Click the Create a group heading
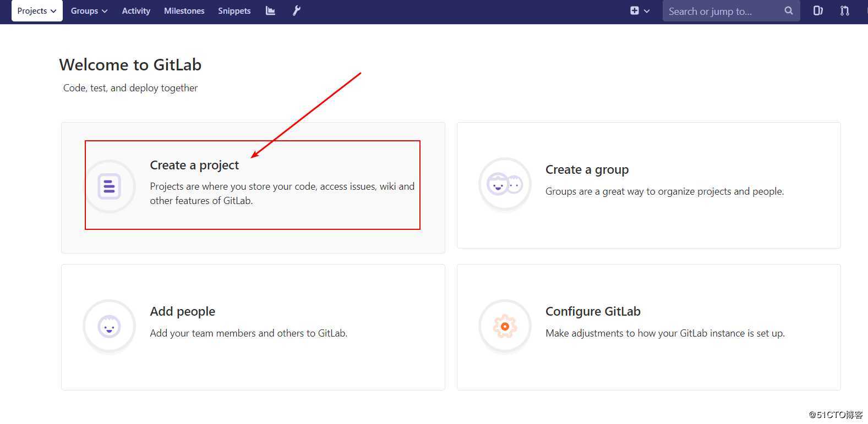The width and height of the screenshot is (868, 424). click(587, 170)
